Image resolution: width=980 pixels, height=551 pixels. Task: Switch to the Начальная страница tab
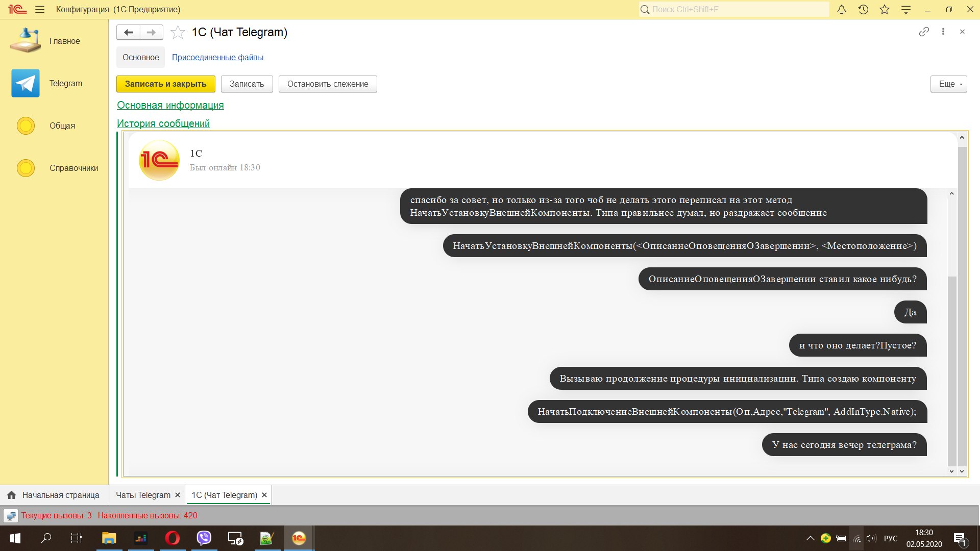(x=54, y=495)
